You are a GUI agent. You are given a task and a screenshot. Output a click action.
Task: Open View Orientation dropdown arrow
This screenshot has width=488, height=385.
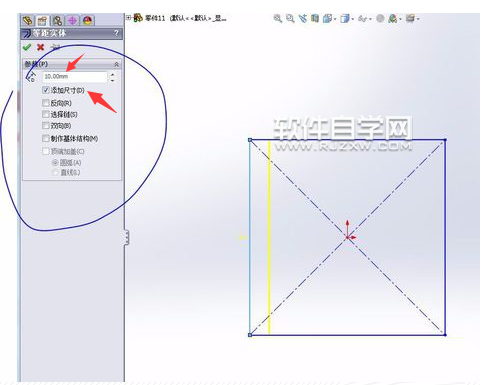pos(335,19)
